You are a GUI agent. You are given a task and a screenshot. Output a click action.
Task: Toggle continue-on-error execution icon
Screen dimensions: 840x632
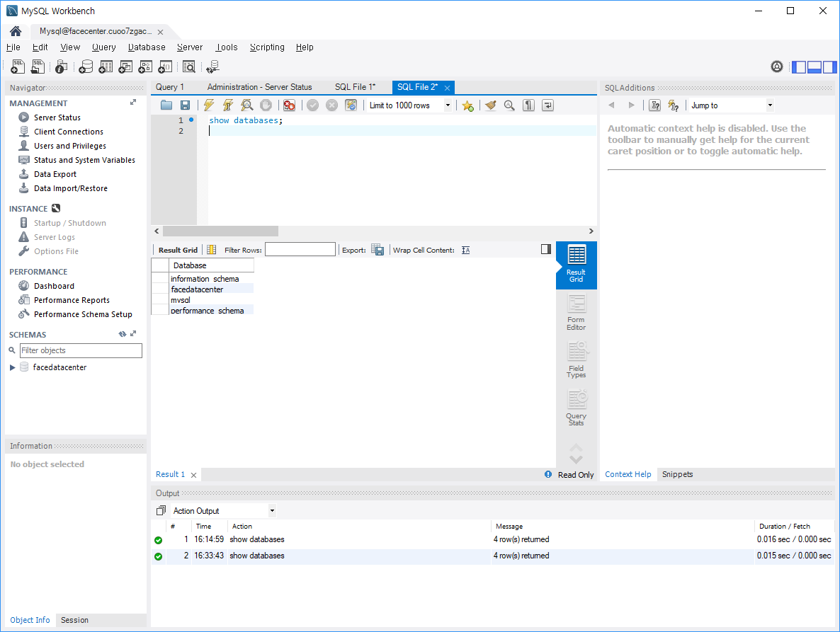[x=289, y=105]
